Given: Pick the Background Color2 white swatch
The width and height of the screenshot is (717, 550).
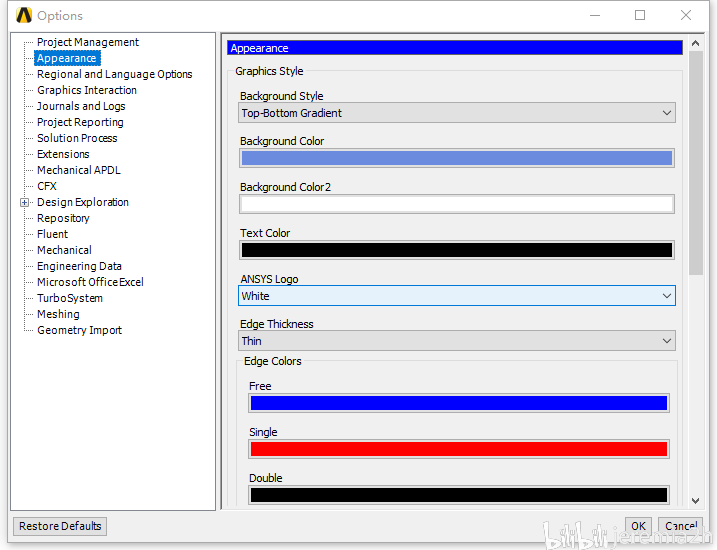Looking at the screenshot, I should 456,204.
